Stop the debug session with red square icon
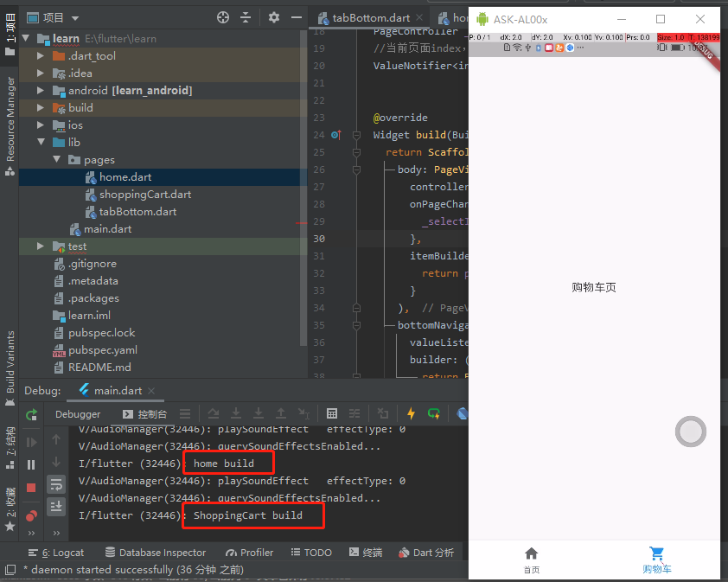 pos(30,486)
